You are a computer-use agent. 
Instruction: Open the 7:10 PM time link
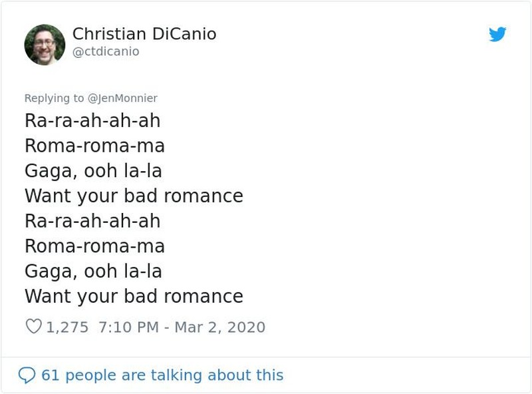(x=127, y=327)
